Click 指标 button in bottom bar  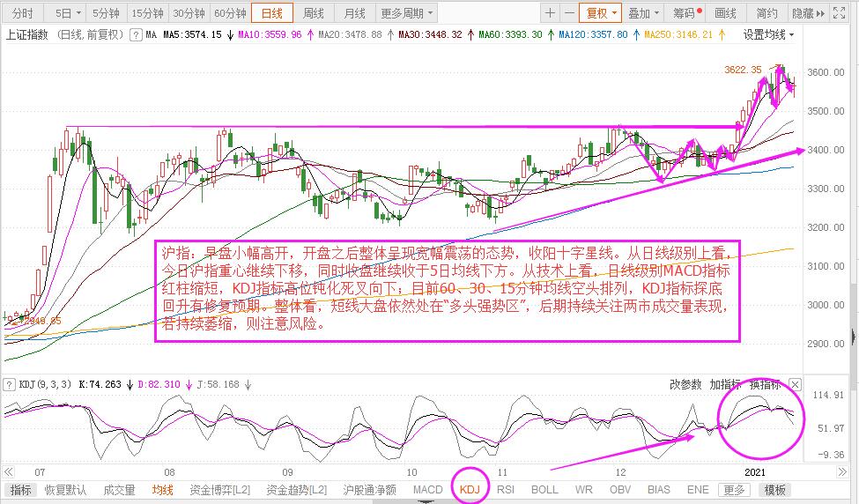(x=21, y=490)
